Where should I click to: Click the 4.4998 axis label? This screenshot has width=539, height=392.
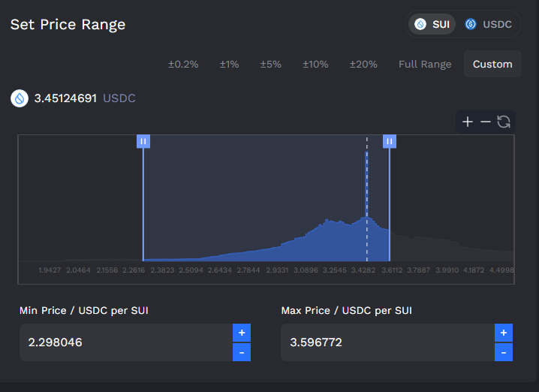click(501, 270)
